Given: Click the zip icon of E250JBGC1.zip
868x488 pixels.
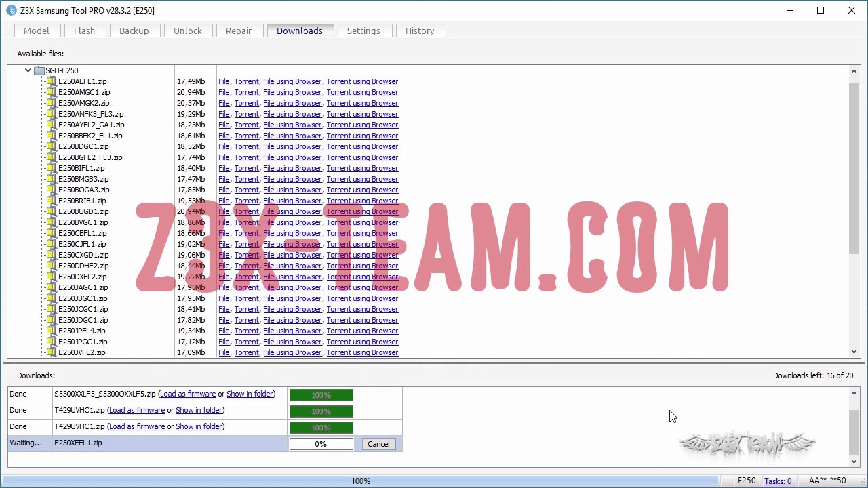Looking at the screenshot, I should pyautogui.click(x=51, y=298).
